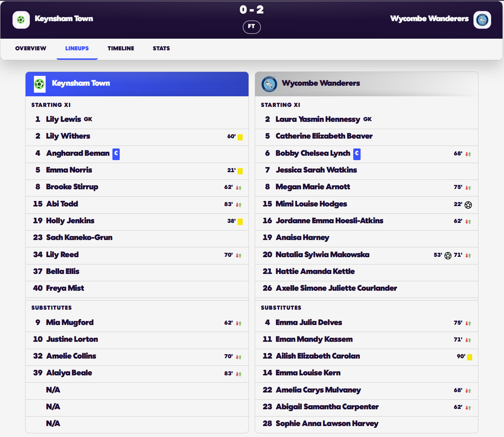Click substitution arrows beside Brooke Stirrup
Screen dimensions: 504x437
[x=239, y=187]
